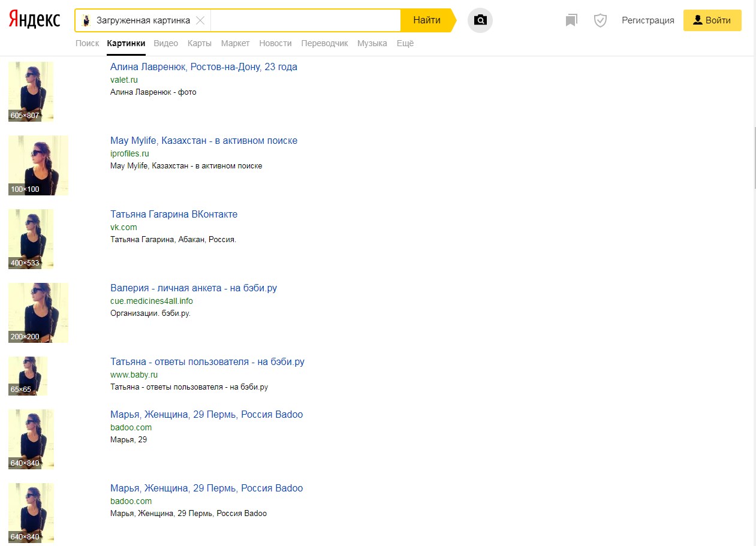Click the Найти search button
Image resolution: width=756 pixels, height=546 pixels.
click(427, 20)
